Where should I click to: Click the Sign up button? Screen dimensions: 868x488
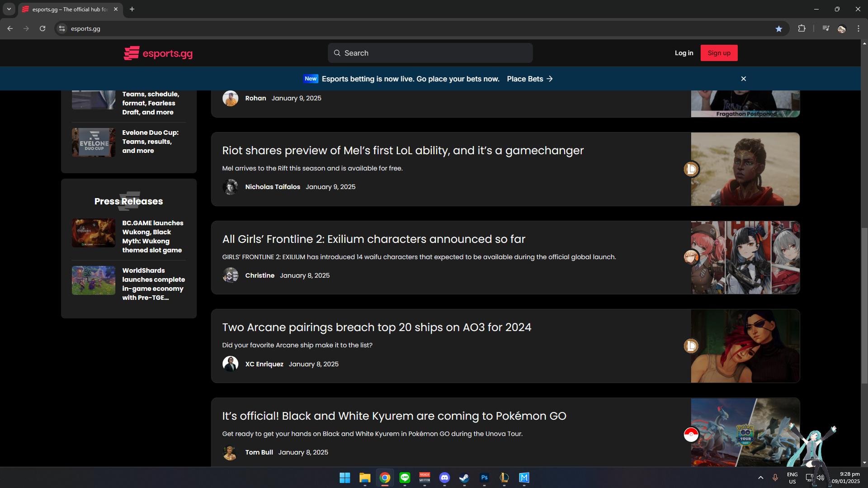[x=719, y=53]
